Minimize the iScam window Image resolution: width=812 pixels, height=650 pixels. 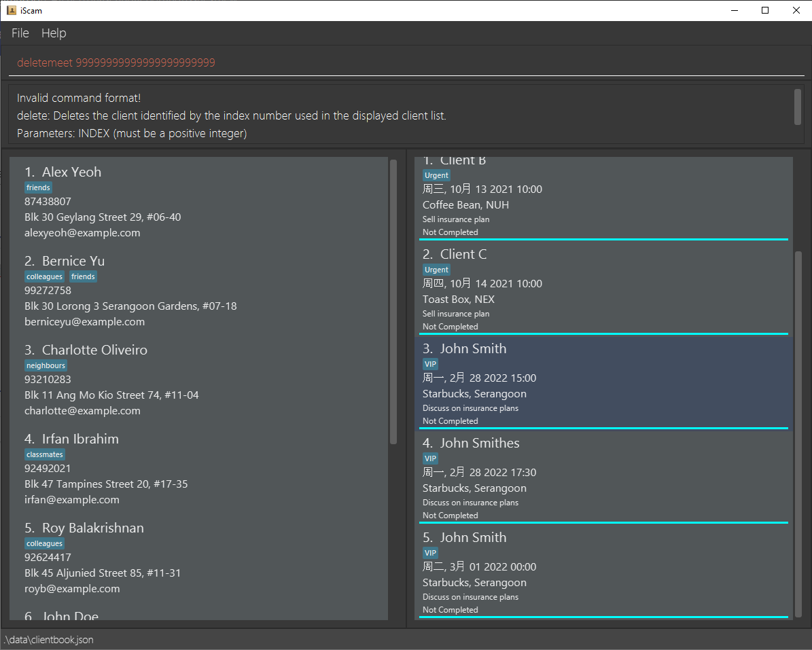735,10
